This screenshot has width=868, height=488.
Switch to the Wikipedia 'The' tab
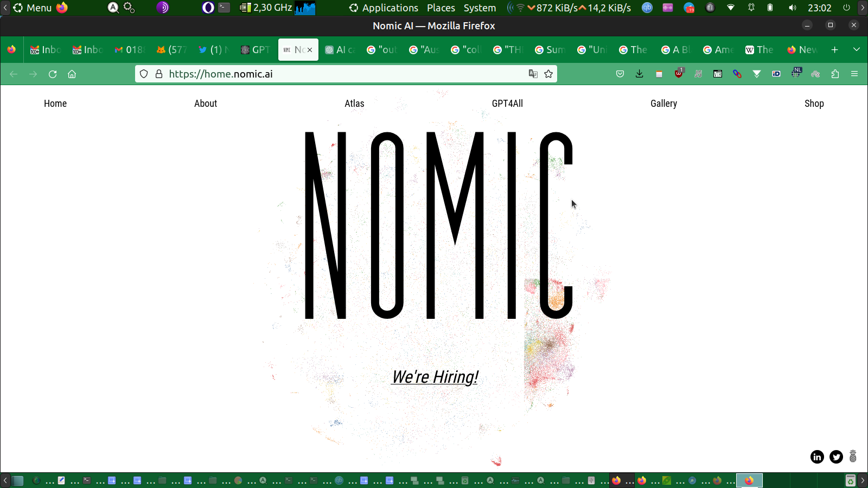pos(759,50)
